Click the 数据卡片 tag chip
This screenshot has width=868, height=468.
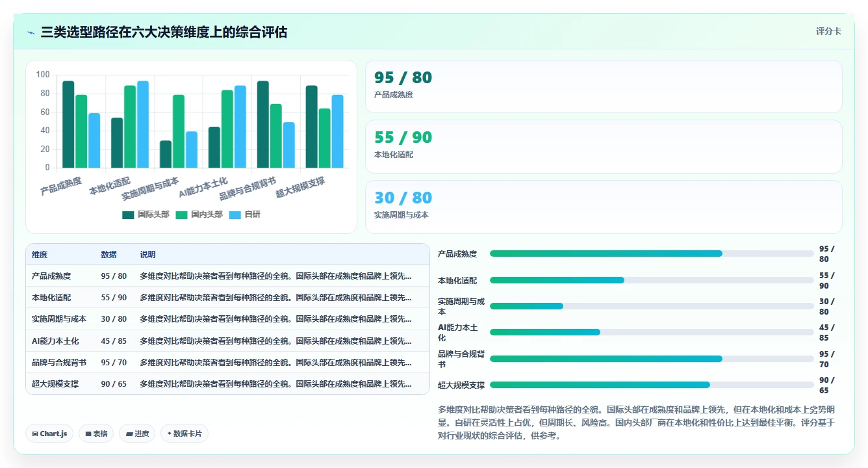(x=185, y=434)
